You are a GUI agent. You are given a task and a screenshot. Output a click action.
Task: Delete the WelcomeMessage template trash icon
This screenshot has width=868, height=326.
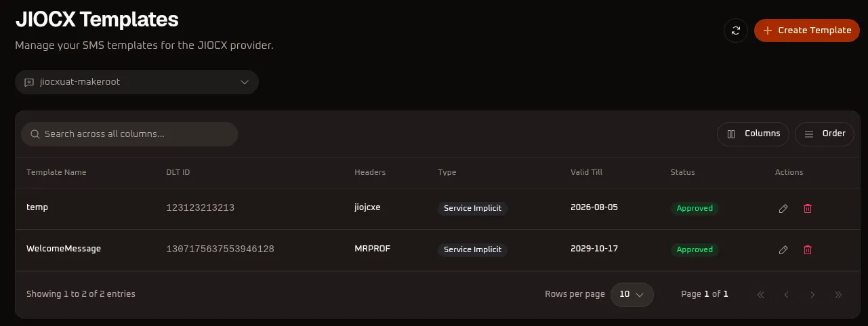(808, 250)
